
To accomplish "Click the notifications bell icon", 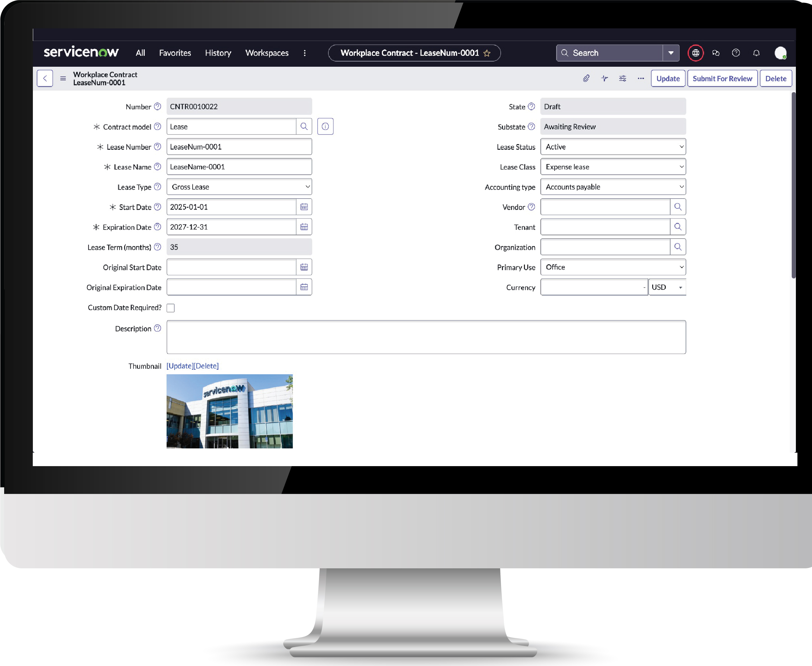I will 756,53.
